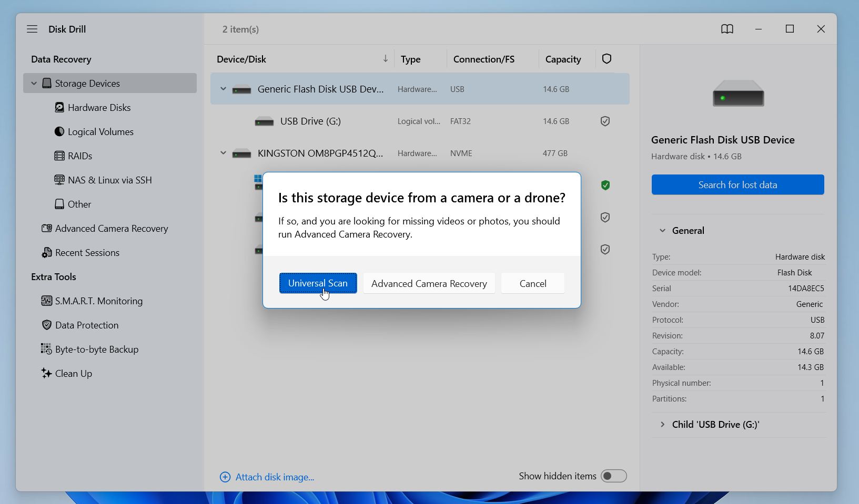This screenshot has width=859, height=504.
Task: Toggle the green protection shield on partition row
Action: (605, 185)
